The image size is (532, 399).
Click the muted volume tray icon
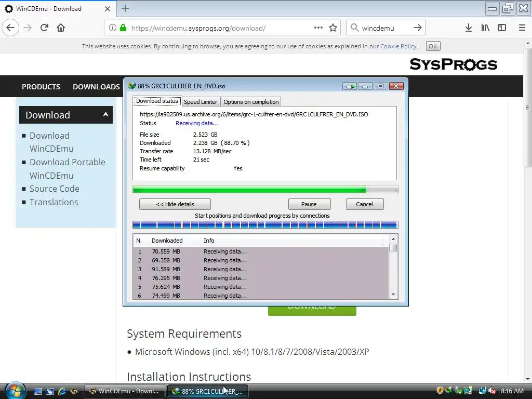[x=493, y=391]
